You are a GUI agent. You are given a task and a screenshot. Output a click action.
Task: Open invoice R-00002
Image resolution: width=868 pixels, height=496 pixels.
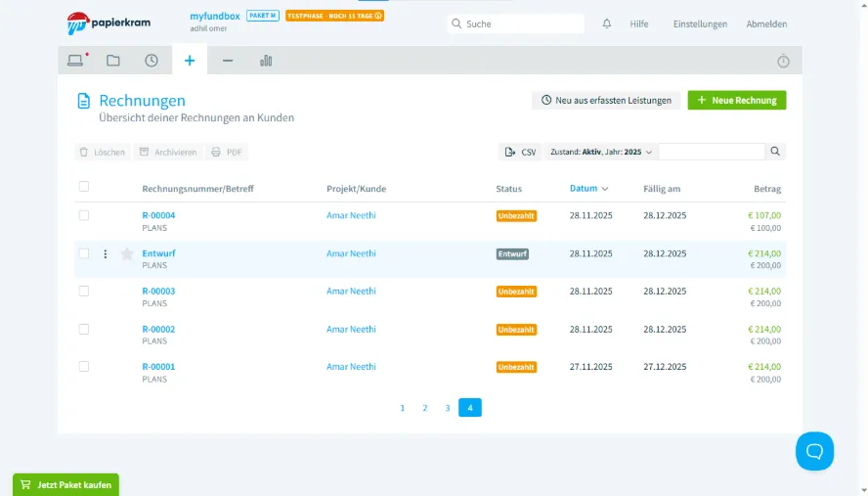click(x=158, y=329)
